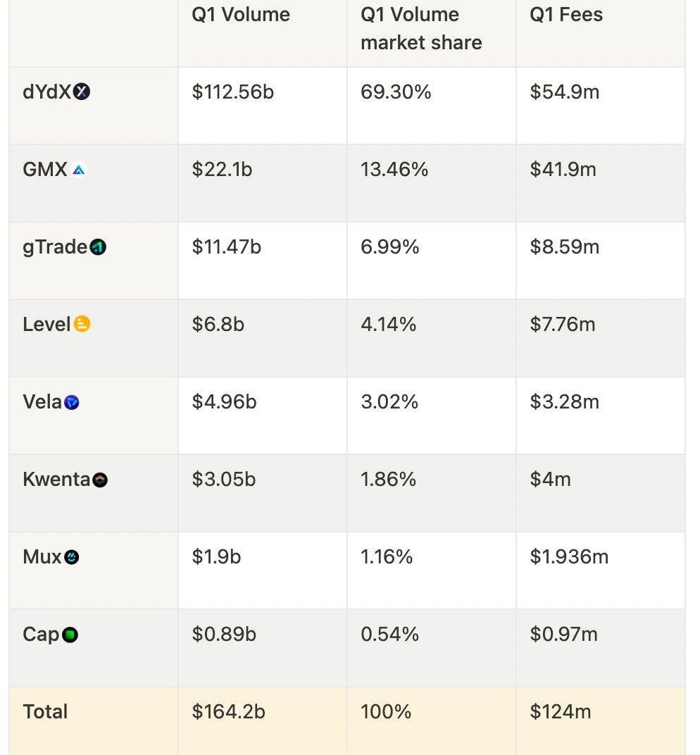Click Level volume cell $6.8b
The image size is (700, 755).
click(x=218, y=325)
